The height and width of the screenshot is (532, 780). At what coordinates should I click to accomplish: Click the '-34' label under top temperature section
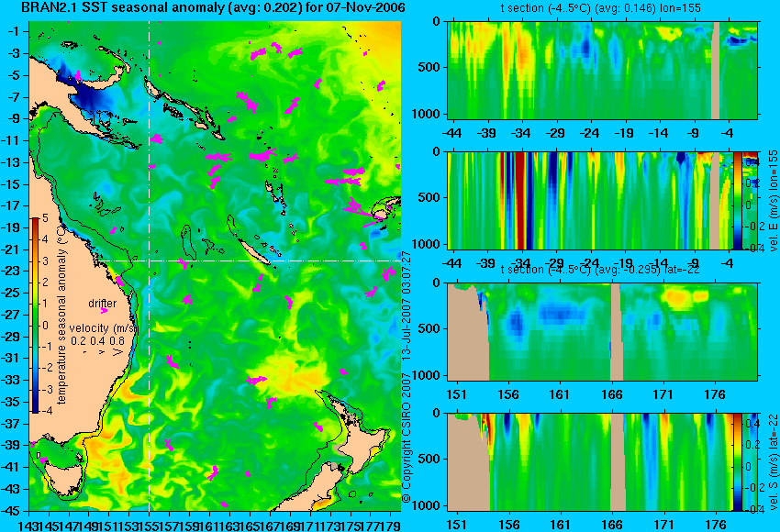[521, 133]
